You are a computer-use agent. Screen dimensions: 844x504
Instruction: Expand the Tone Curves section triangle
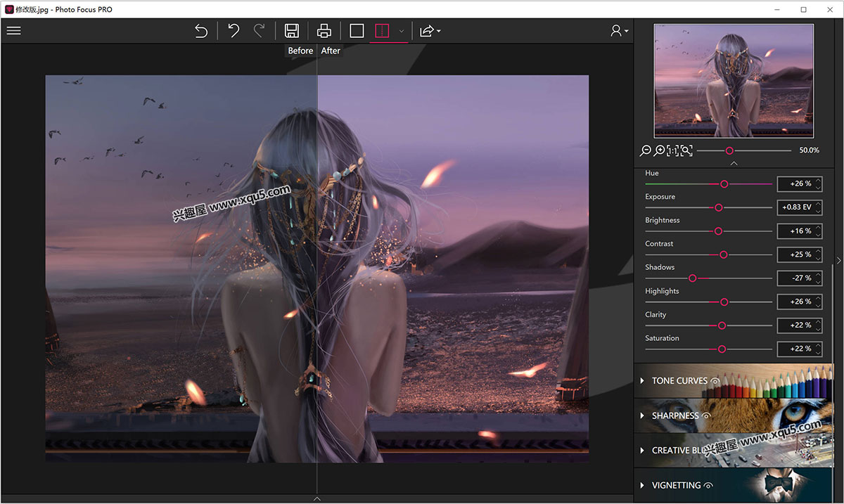[642, 381]
